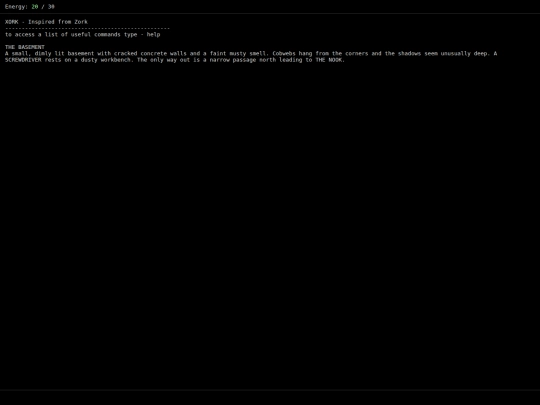540x405 pixels.
Task: Click the Energy 20 / 30 status text
Action: [30, 7]
